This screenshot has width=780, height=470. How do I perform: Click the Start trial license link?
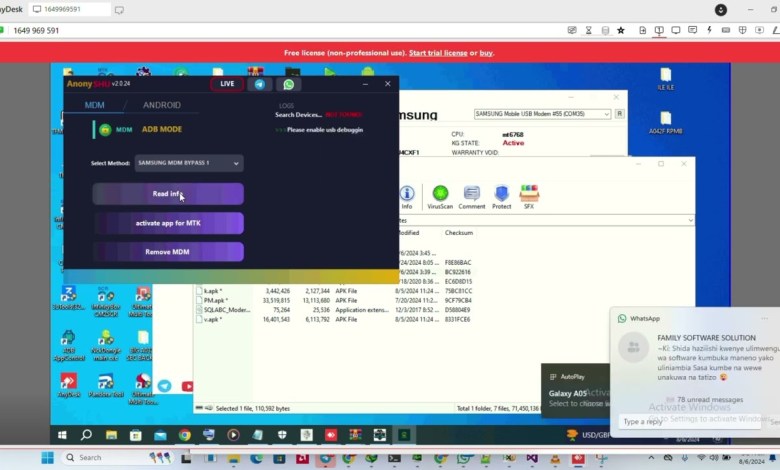pos(437,53)
